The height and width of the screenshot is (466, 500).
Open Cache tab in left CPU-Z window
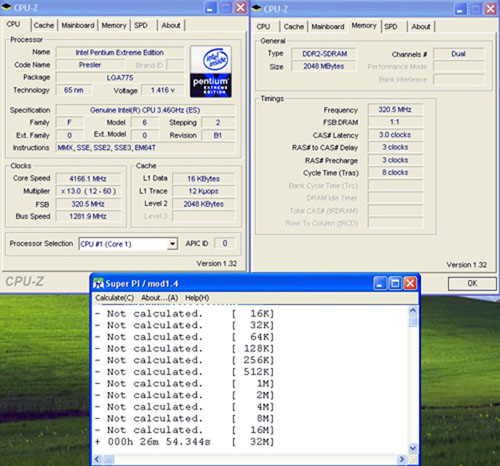tap(44, 25)
